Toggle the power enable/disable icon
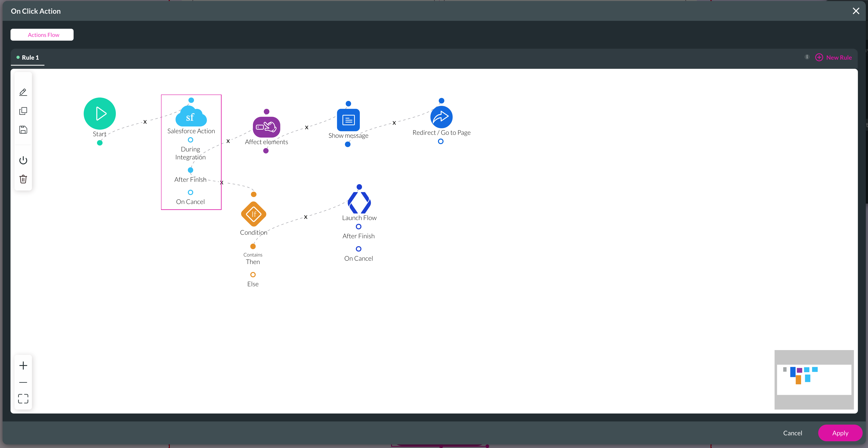Screen dimensions: 868x448 [23, 160]
